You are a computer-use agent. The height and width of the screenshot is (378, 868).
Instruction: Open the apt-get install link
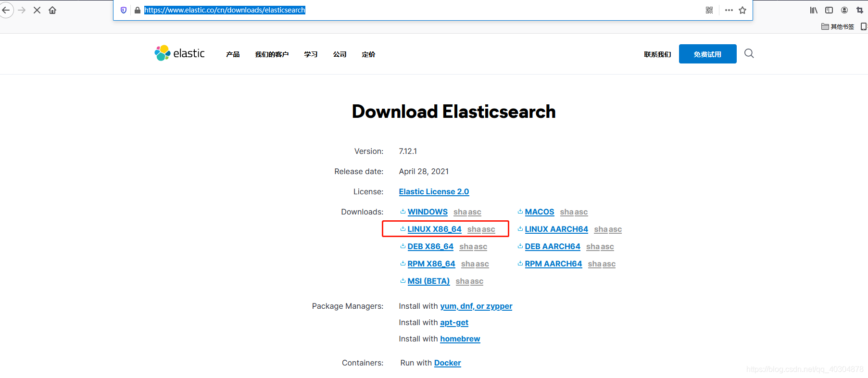(x=454, y=323)
